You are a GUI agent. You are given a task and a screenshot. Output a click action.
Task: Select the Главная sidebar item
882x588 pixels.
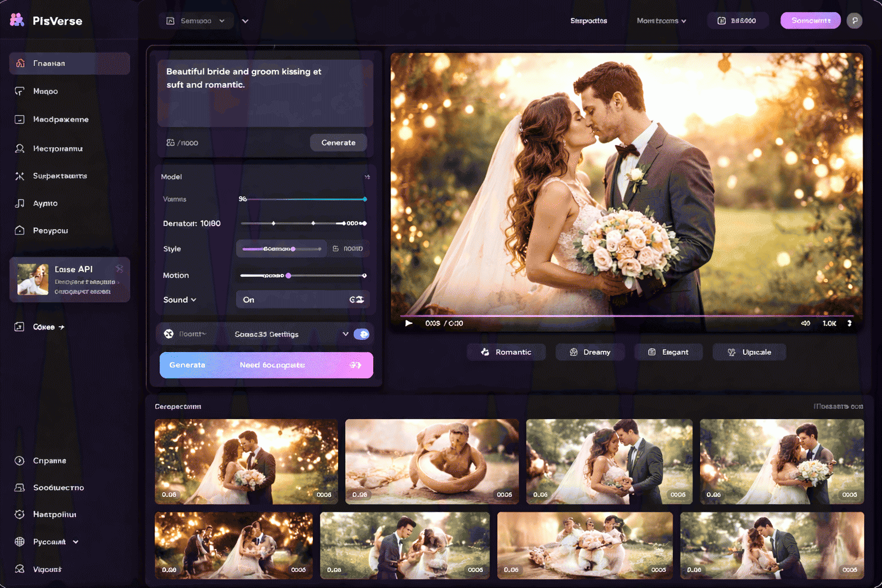[69, 63]
